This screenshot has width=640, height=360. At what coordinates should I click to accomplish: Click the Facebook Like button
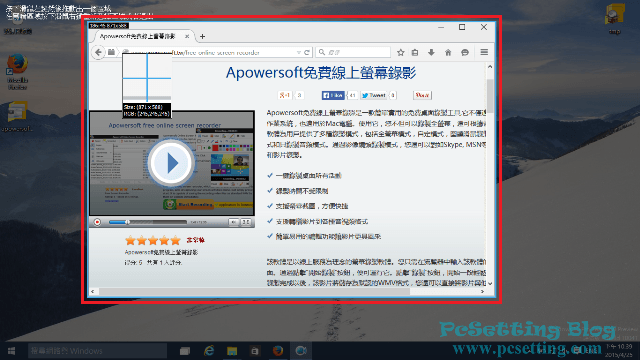(333, 95)
